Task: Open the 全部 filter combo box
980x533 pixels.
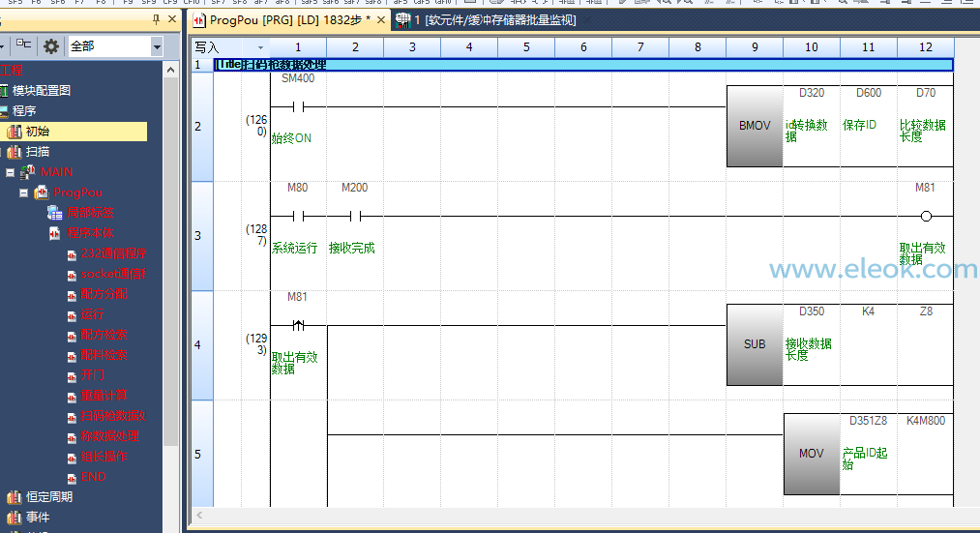Action: 115,46
